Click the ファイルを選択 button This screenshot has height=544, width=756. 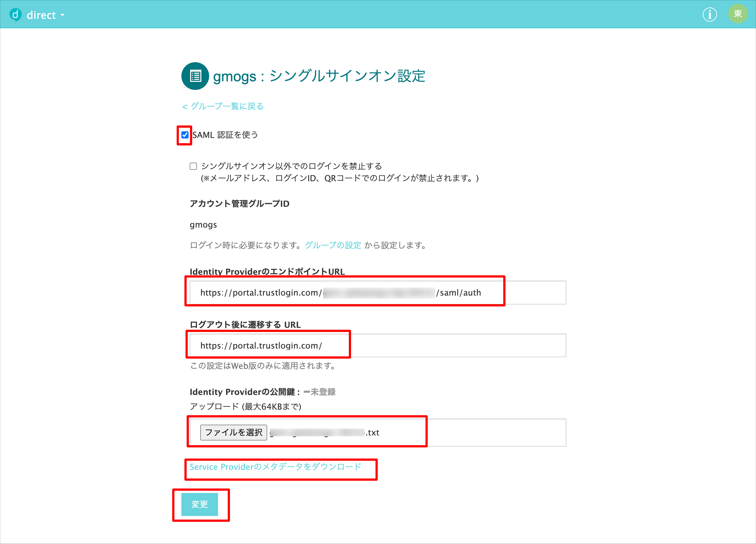tap(233, 432)
